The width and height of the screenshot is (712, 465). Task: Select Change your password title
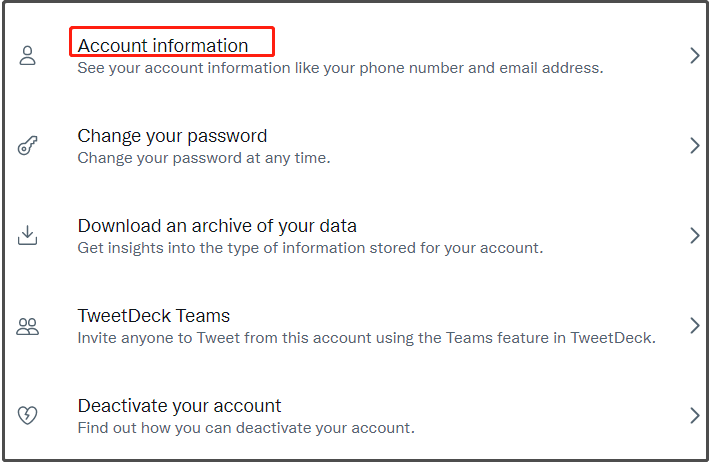(172, 136)
